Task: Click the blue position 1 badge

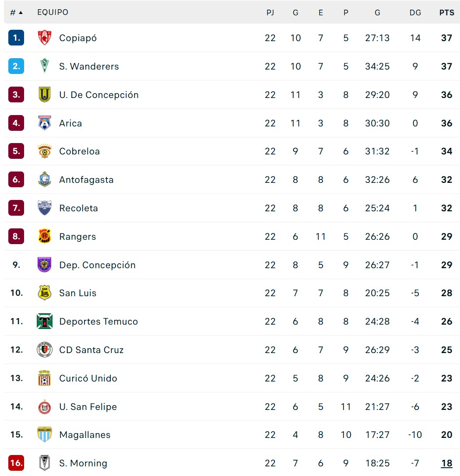Action: tap(16, 38)
